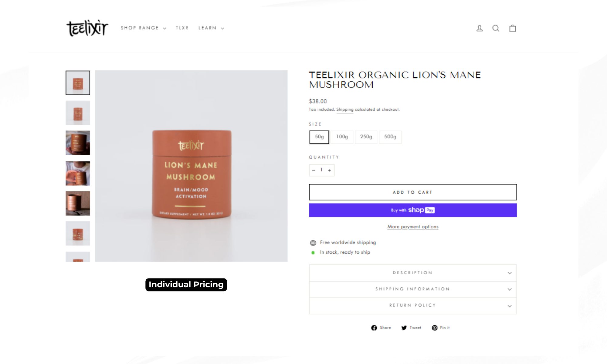Increase quantity with plus button
Screen dimensions: 607x364
point(329,170)
